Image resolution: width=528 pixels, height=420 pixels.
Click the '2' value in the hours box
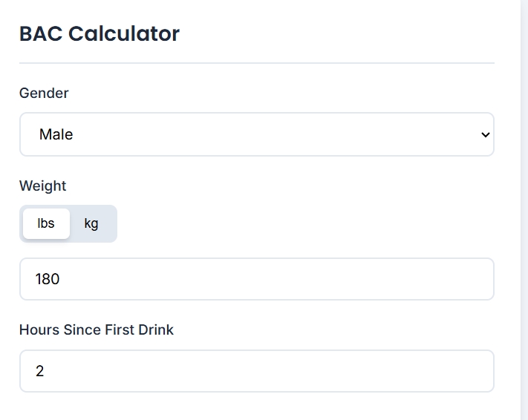[40, 371]
